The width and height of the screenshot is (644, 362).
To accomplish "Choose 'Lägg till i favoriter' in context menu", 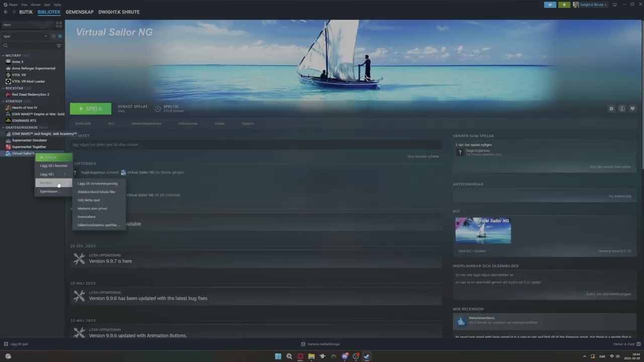I will pyautogui.click(x=53, y=165).
